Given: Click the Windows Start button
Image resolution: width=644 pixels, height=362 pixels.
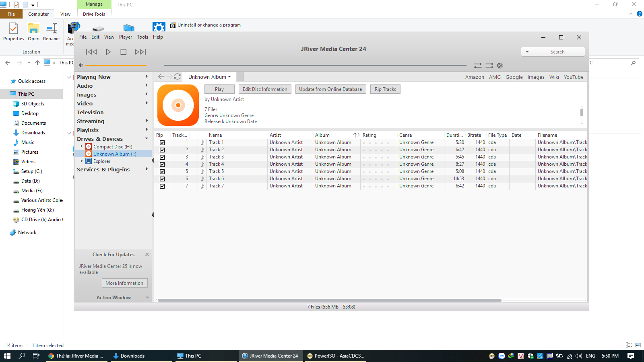Looking at the screenshot, I should coord(7,356).
